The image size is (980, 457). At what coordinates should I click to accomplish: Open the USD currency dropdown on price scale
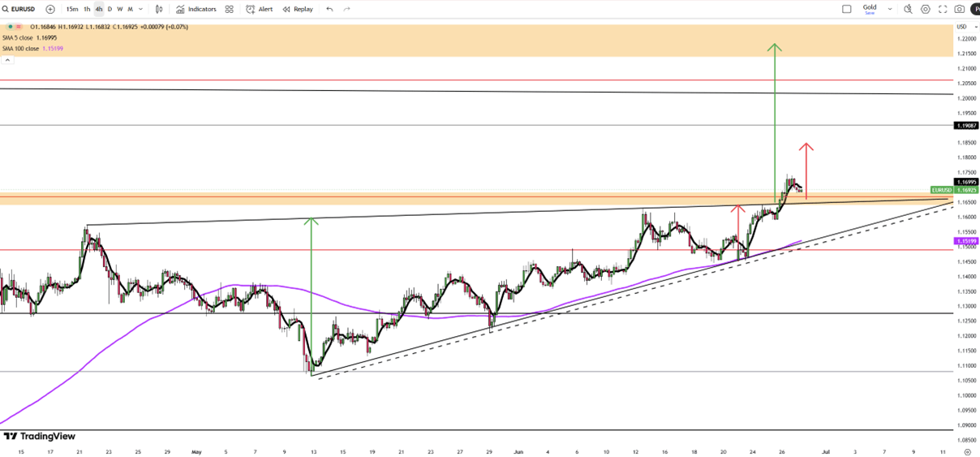pos(963,27)
